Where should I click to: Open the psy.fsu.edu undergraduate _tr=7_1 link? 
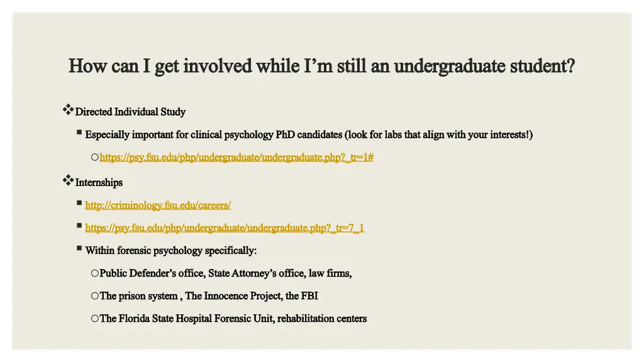tap(225, 228)
